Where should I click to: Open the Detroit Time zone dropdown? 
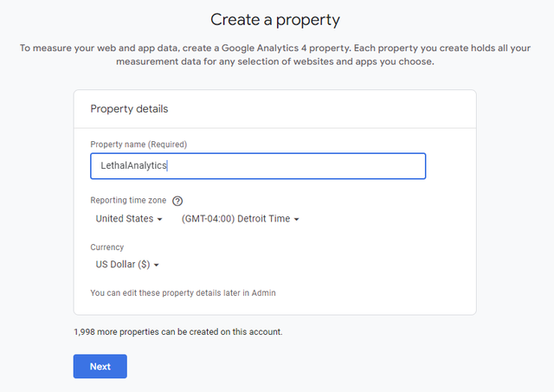click(x=241, y=219)
